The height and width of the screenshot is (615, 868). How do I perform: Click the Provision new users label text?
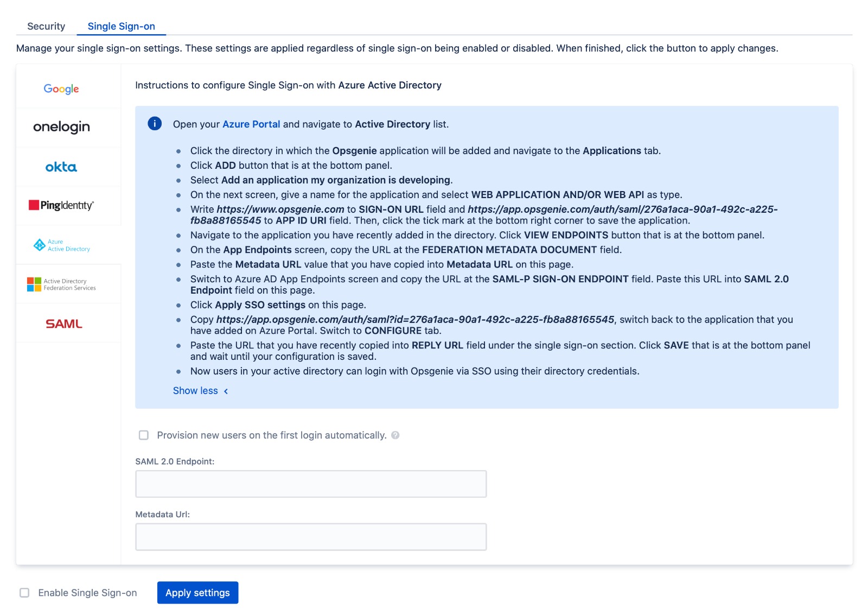coord(272,435)
